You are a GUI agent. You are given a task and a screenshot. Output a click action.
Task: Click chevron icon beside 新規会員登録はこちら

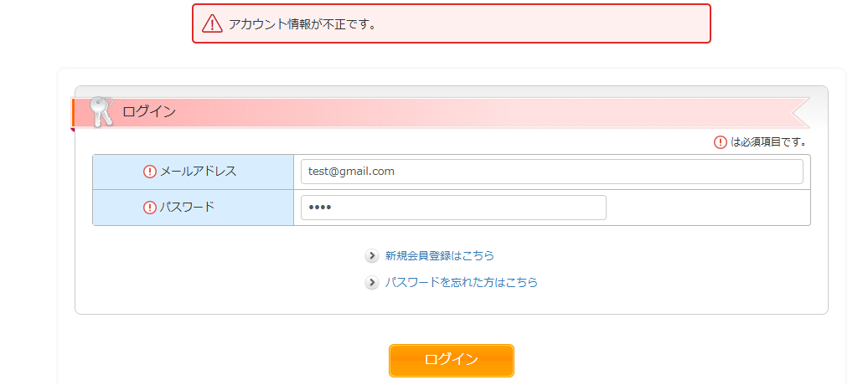point(372,255)
